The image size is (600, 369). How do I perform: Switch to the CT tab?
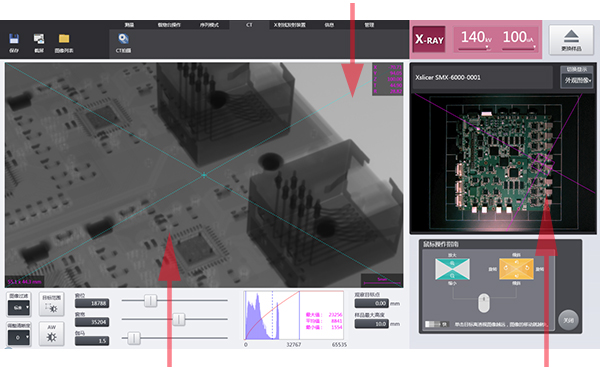click(x=249, y=25)
